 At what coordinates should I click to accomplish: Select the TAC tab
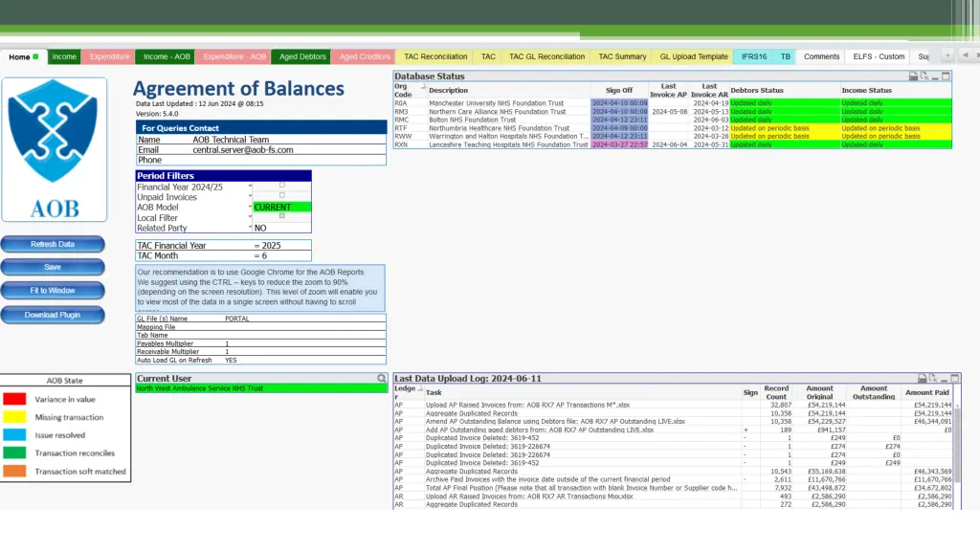(488, 56)
